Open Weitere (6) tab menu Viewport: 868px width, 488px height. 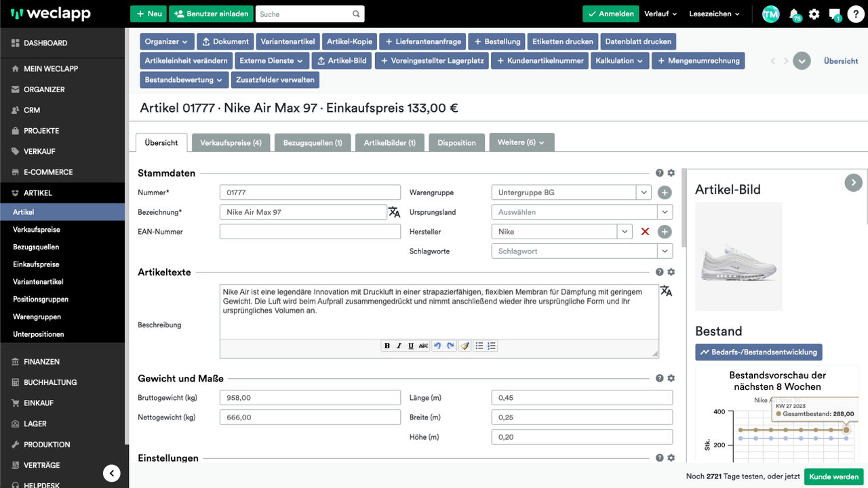(521, 142)
